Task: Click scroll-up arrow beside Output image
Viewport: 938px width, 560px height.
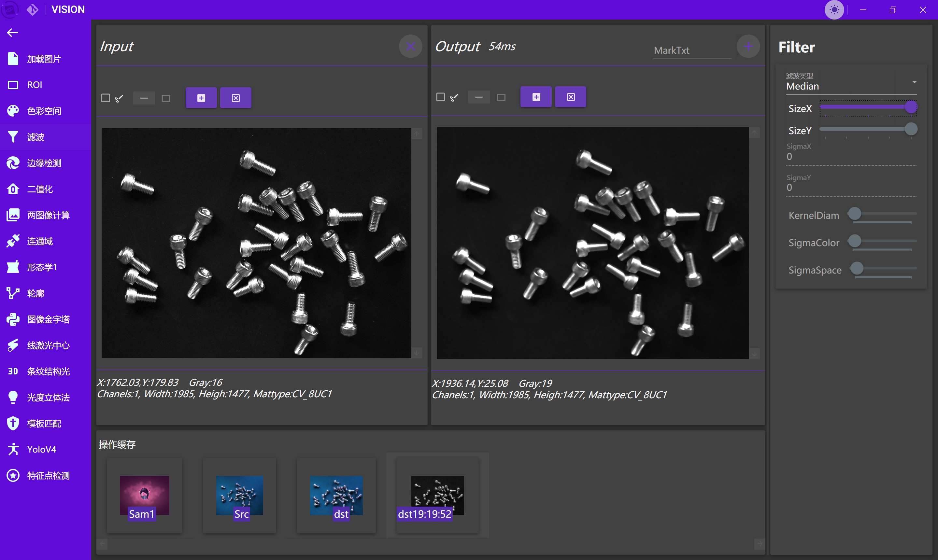Action: tap(754, 133)
